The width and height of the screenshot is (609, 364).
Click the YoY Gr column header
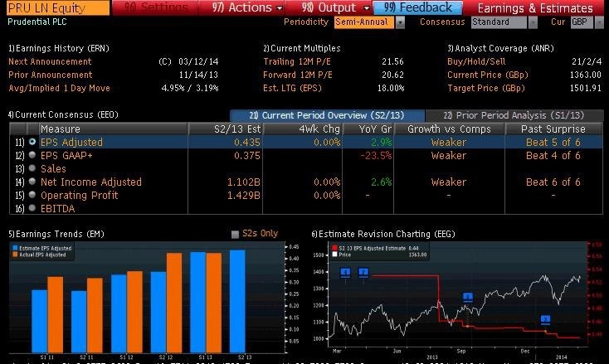click(x=368, y=129)
